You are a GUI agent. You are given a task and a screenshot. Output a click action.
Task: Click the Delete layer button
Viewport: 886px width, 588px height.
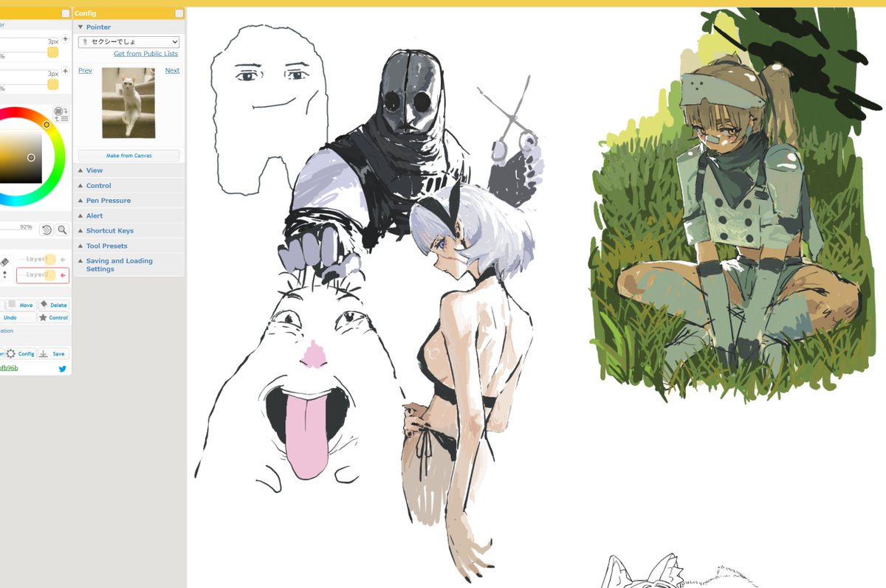pos(53,305)
